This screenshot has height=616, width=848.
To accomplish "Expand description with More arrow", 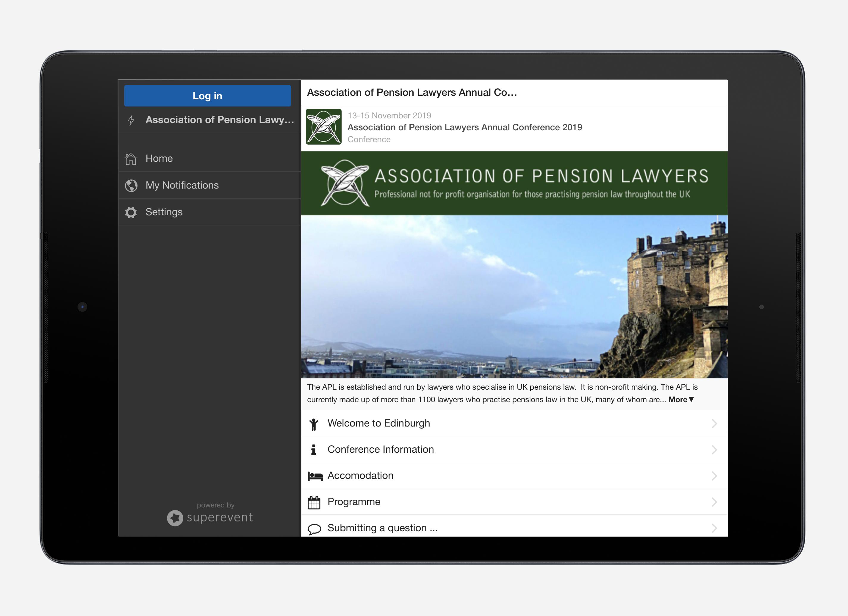I will point(681,399).
